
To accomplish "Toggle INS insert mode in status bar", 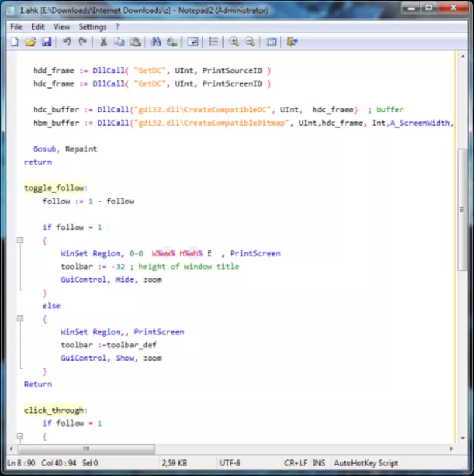I will 319,463.
